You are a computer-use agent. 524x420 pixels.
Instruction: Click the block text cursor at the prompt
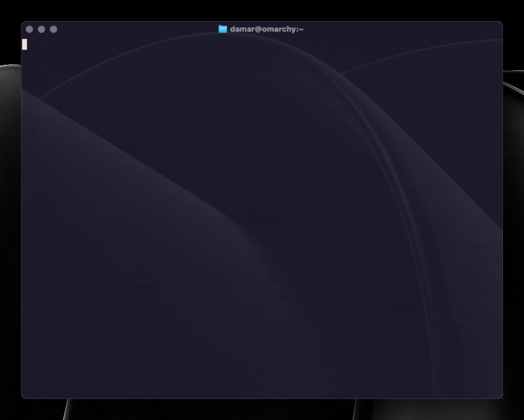(x=25, y=44)
